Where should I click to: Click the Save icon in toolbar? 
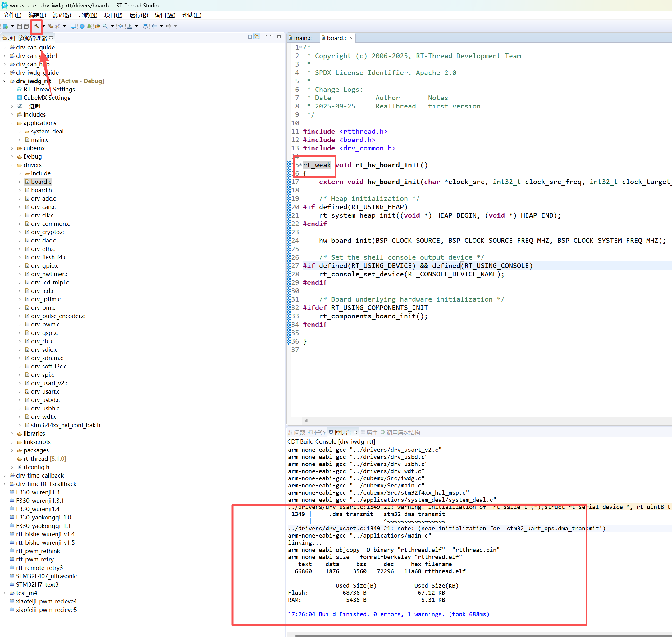pyautogui.click(x=19, y=26)
